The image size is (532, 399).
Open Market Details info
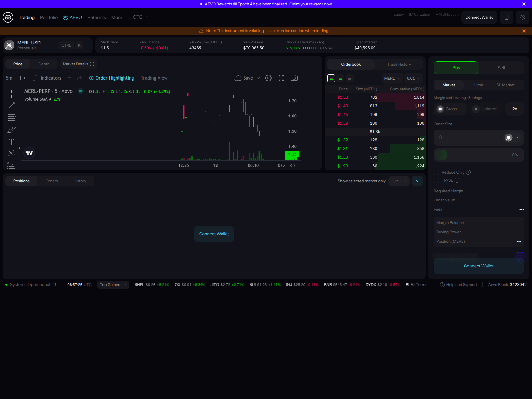tap(78, 64)
